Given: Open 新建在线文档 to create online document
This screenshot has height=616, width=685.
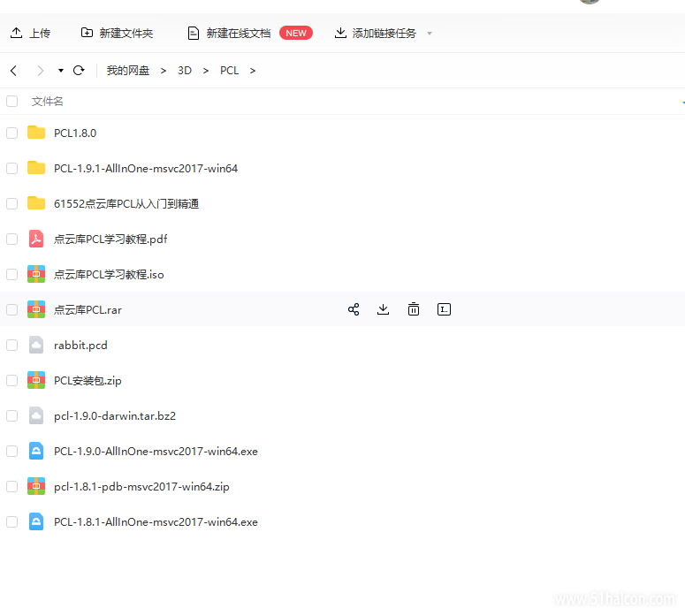Looking at the screenshot, I should [229, 34].
